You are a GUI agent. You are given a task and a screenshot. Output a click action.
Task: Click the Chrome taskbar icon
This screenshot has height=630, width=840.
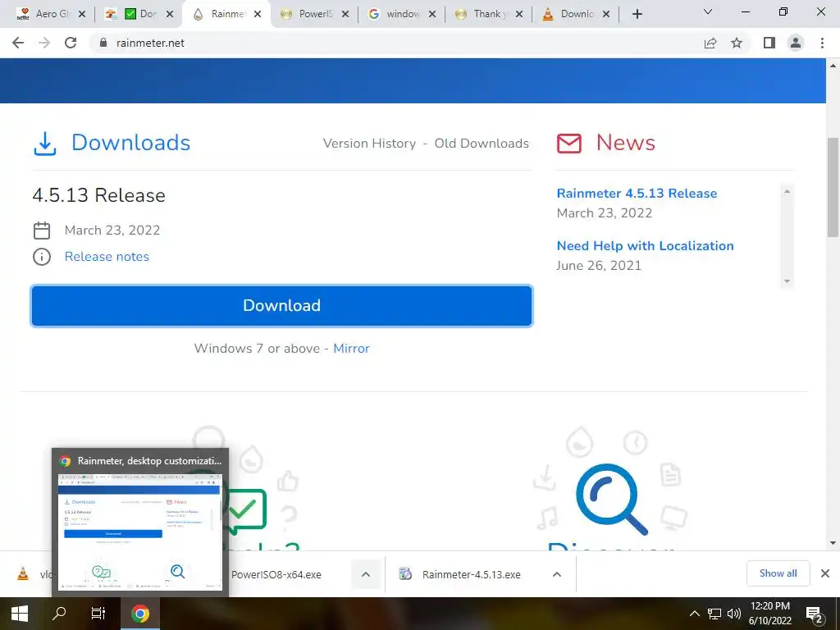(140, 614)
